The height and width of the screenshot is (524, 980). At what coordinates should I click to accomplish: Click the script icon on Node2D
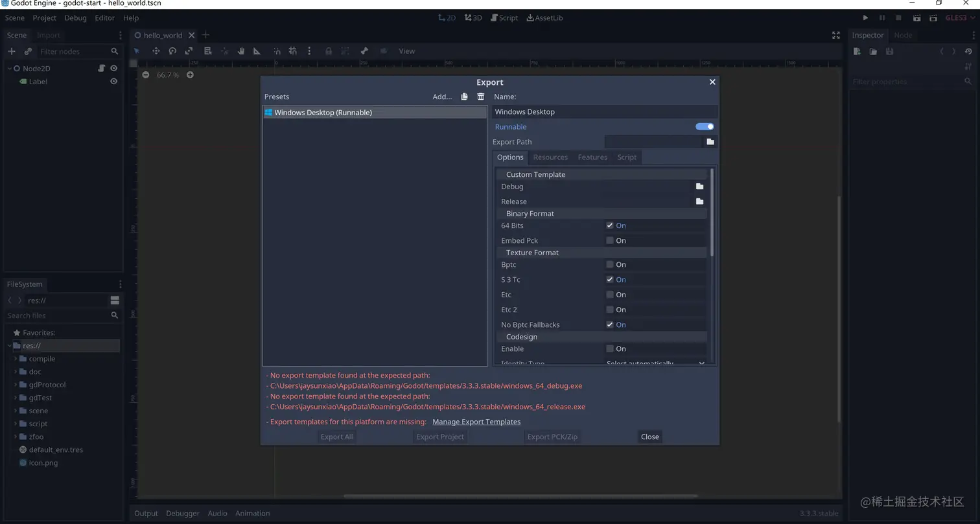pyautogui.click(x=102, y=68)
